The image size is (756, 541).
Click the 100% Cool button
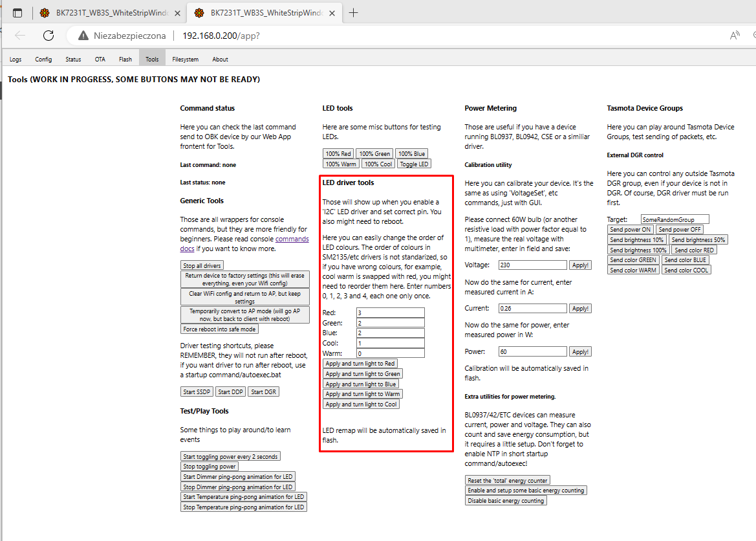[x=378, y=164]
